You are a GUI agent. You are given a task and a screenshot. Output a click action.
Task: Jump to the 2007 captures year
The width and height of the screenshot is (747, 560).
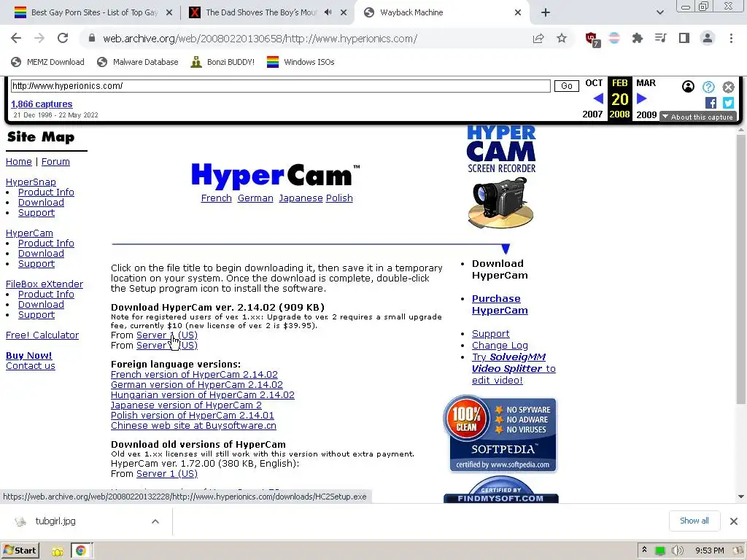pos(592,114)
